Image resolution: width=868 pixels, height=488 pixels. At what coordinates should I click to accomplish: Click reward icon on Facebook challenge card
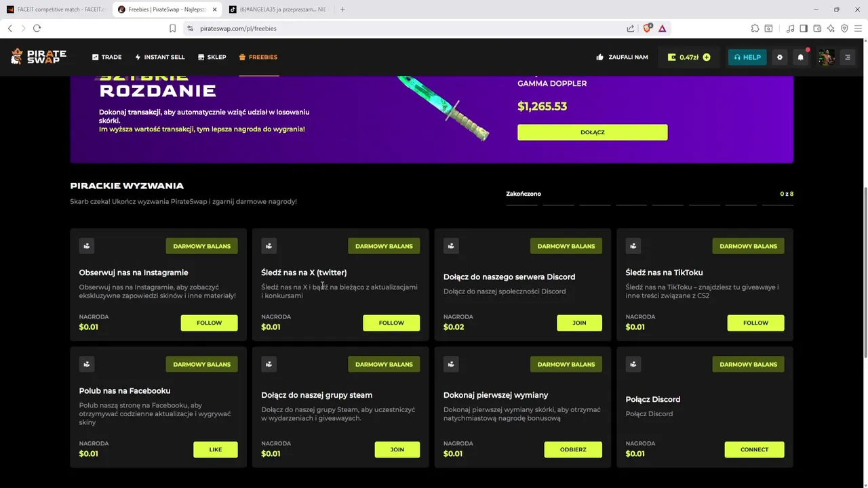pos(86,364)
